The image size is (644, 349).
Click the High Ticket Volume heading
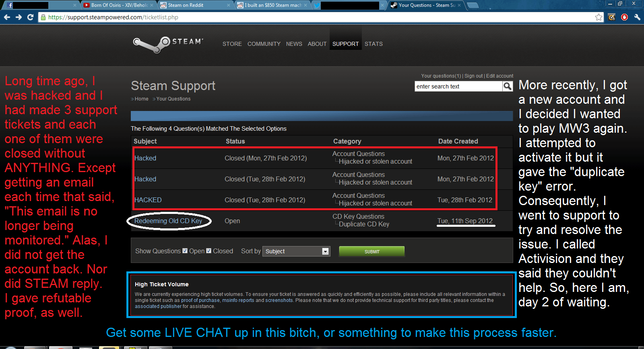(162, 284)
